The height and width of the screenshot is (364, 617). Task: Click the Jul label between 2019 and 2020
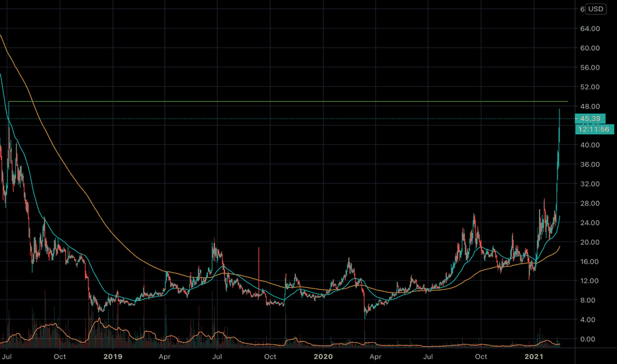coord(217,357)
